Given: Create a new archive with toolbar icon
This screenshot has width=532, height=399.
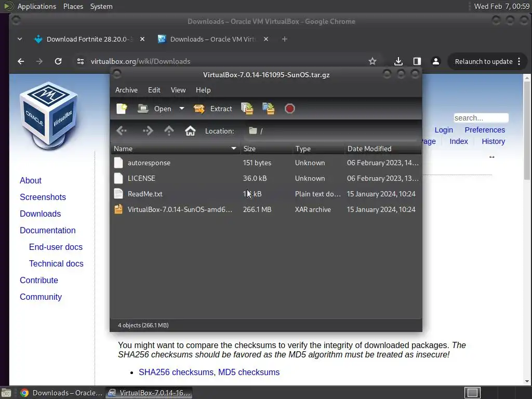Looking at the screenshot, I should [x=122, y=109].
